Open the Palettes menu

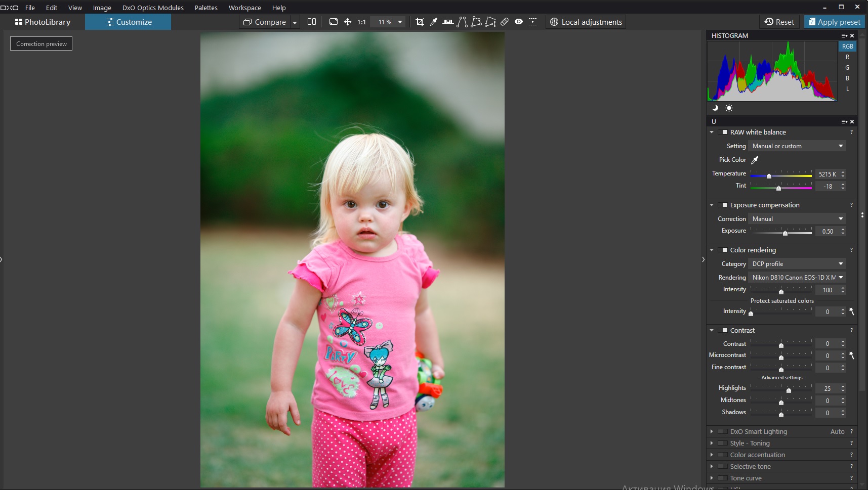206,8
